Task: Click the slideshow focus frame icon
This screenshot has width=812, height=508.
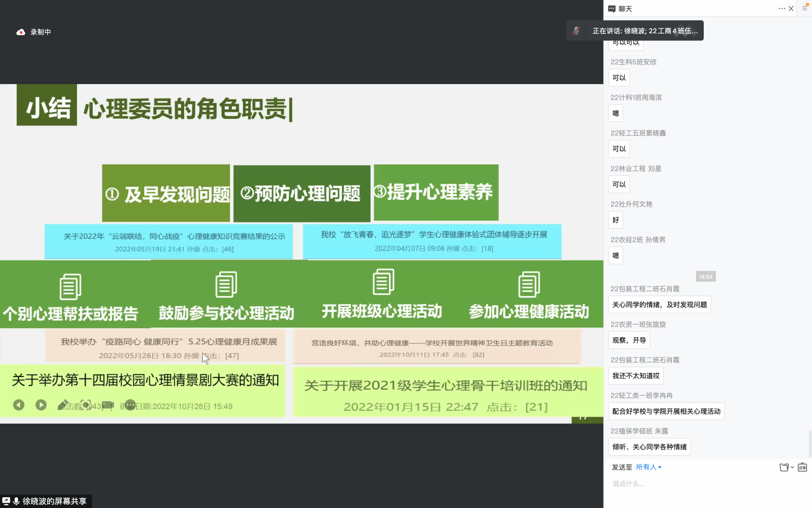Action: pyautogui.click(x=86, y=405)
